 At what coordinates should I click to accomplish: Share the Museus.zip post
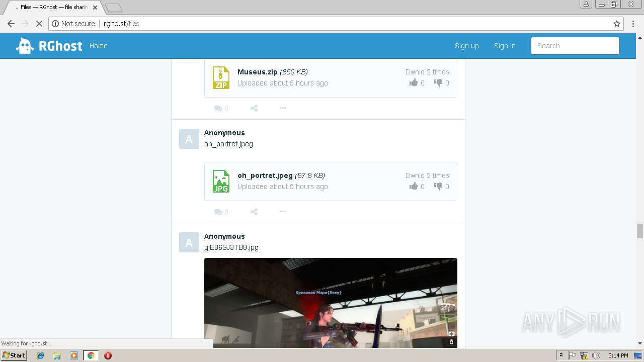click(x=254, y=108)
